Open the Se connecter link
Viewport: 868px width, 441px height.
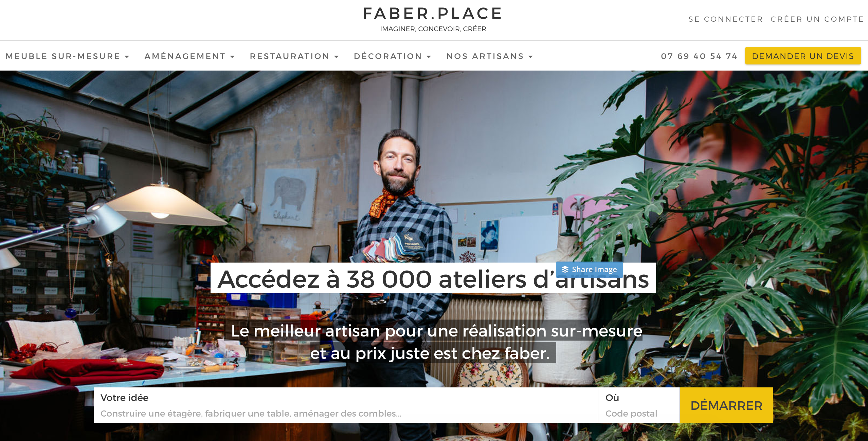725,19
